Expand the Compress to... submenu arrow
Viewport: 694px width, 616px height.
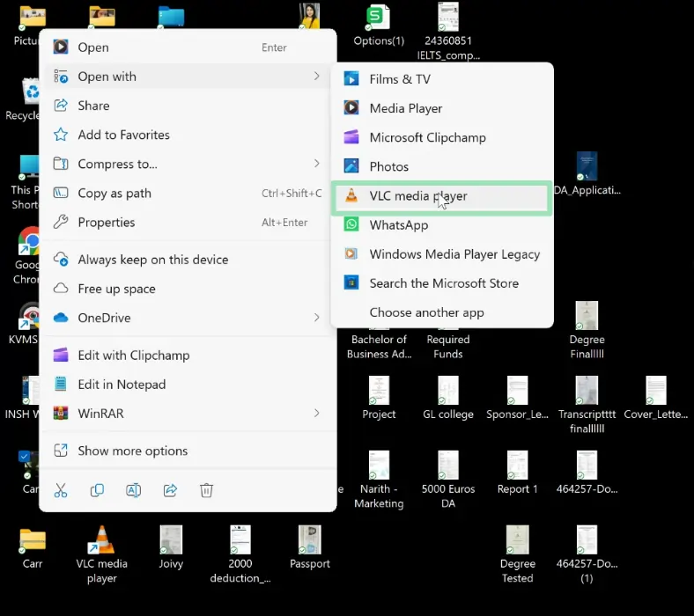coord(316,164)
